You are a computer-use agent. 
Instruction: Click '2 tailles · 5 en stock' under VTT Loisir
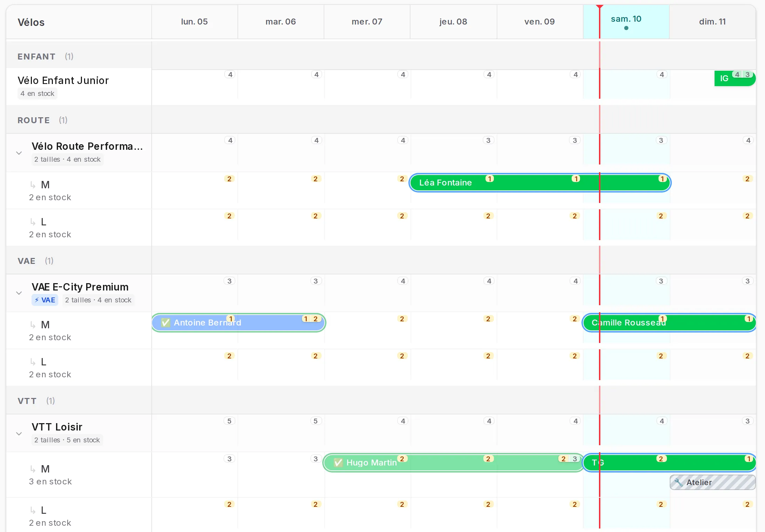point(67,440)
